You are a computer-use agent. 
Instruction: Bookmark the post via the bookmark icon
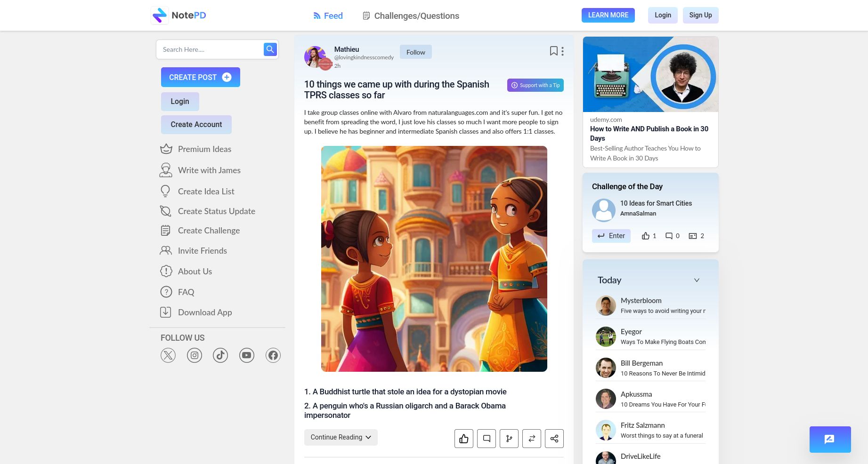553,50
